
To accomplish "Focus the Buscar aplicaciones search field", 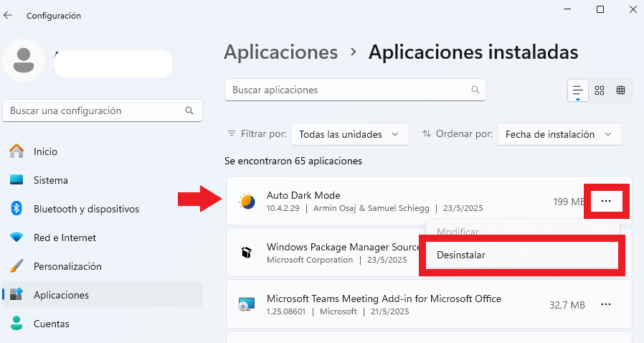I will coord(355,90).
